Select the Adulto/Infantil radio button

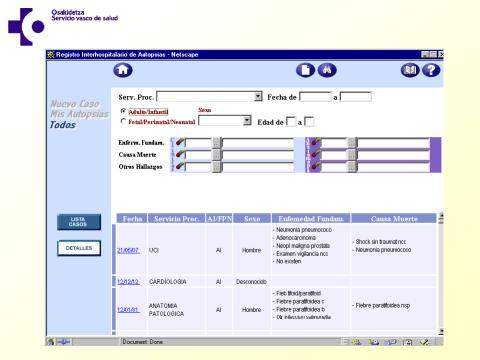[x=123, y=111]
